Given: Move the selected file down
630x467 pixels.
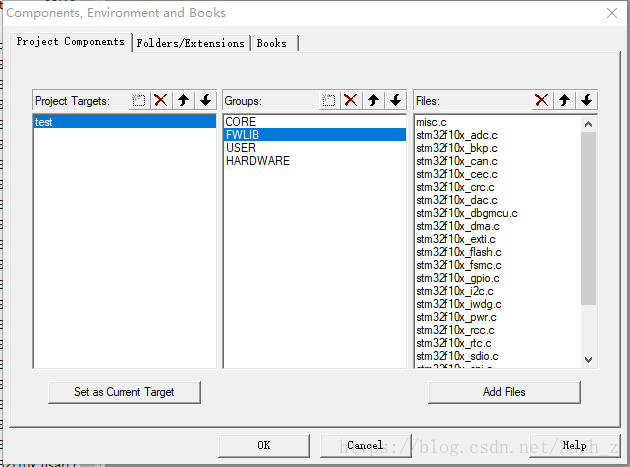Looking at the screenshot, I should tap(587, 100).
